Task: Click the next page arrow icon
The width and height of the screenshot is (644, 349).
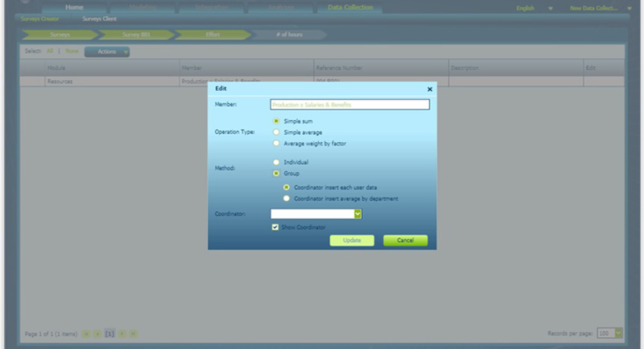Action: tap(122, 334)
